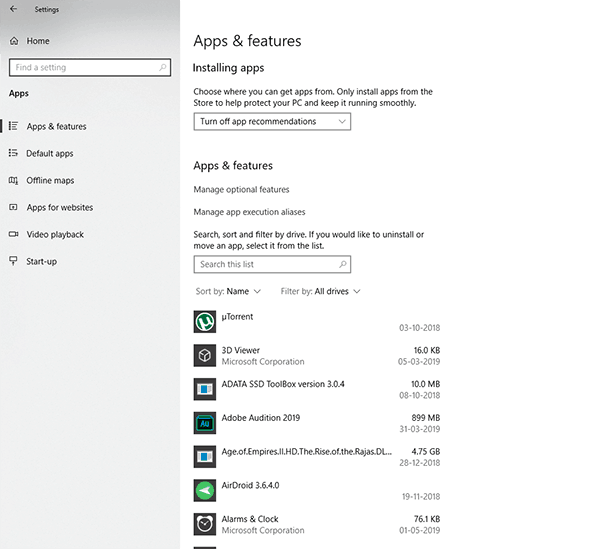The image size is (600, 549).
Task: Click the Offline maps sidebar icon
Action: point(13,180)
